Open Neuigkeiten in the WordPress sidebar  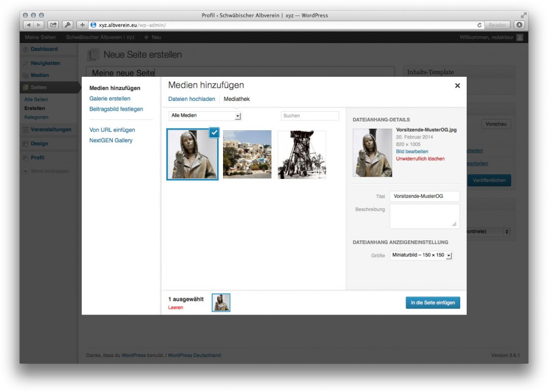(45, 63)
